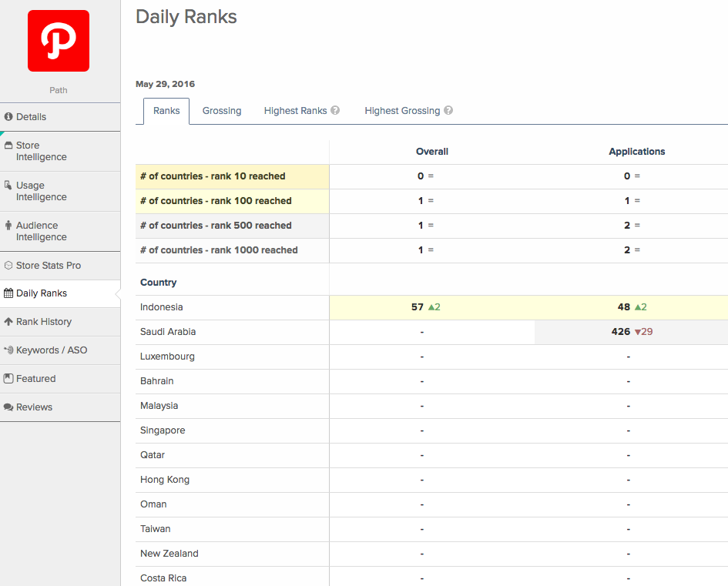The image size is (728, 586).
Task: Click the Keywords / ASO key icon
Action: point(8,350)
